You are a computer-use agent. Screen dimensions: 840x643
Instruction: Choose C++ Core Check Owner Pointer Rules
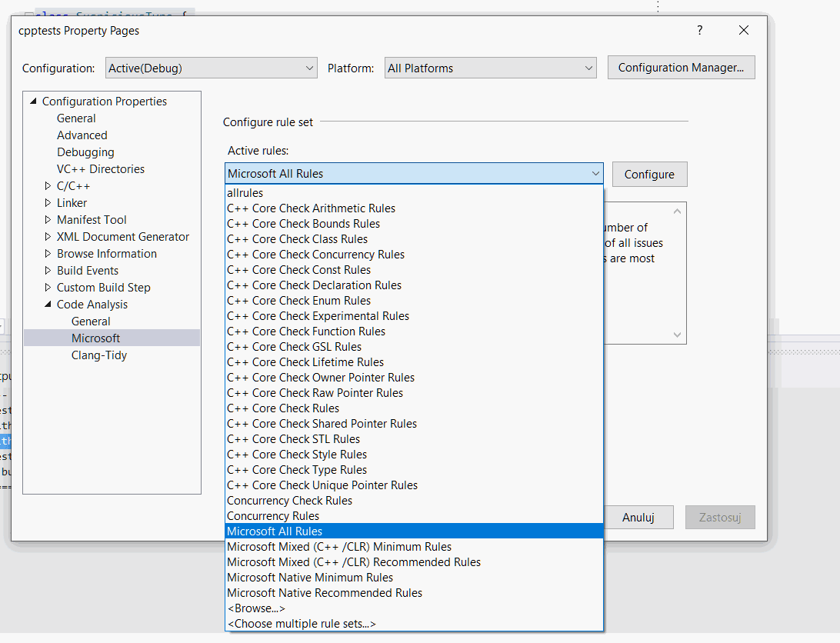[x=414, y=378]
